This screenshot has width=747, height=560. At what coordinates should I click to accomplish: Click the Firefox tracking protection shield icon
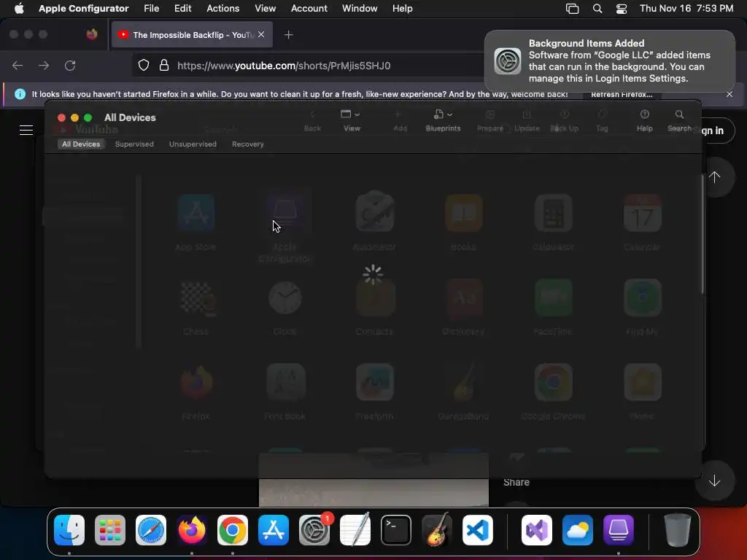click(x=144, y=65)
